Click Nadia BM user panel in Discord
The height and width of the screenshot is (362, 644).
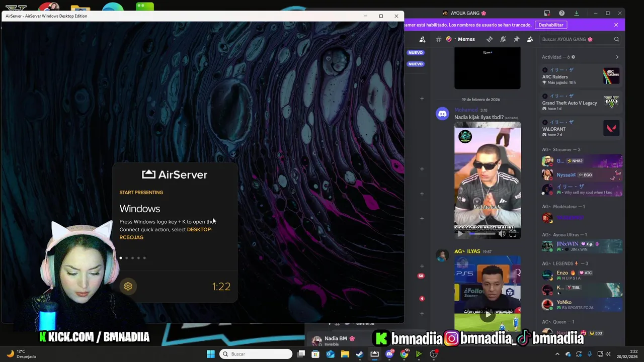click(x=334, y=340)
